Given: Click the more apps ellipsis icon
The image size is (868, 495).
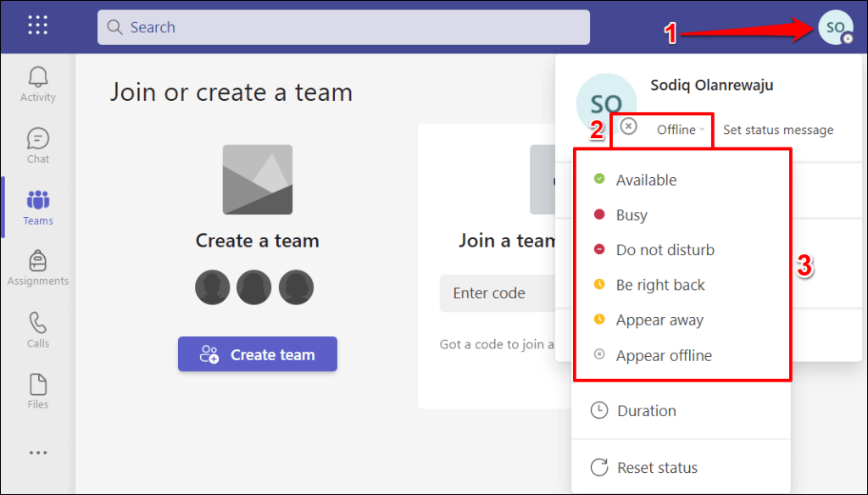Looking at the screenshot, I should coord(38,453).
